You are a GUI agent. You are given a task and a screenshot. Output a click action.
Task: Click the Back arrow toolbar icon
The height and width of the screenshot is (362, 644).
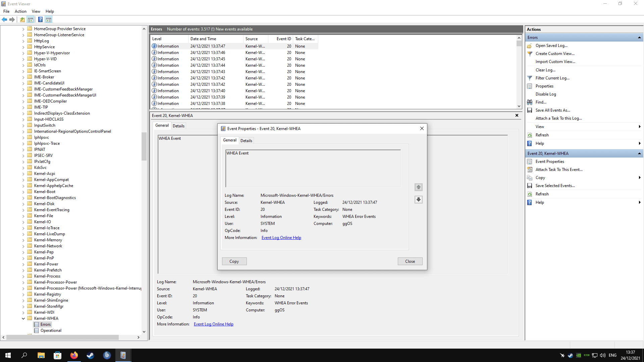(4, 19)
